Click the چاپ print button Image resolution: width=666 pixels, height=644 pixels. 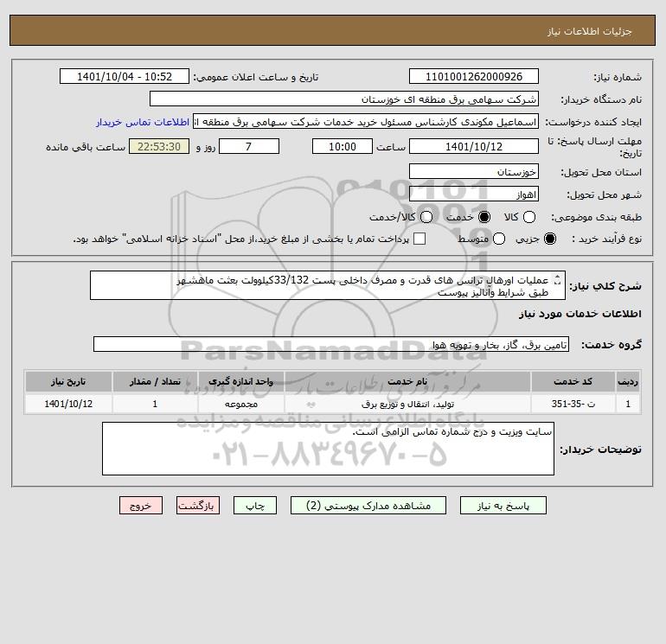tap(255, 506)
